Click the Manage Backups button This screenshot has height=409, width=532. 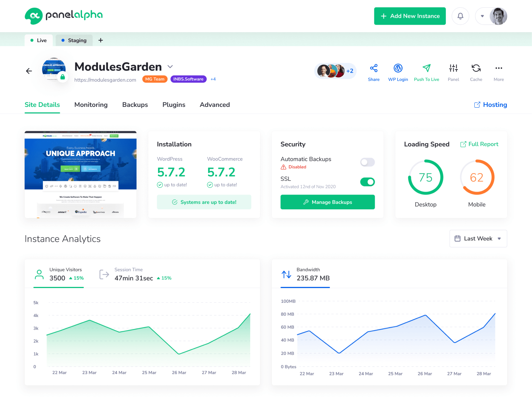327,202
